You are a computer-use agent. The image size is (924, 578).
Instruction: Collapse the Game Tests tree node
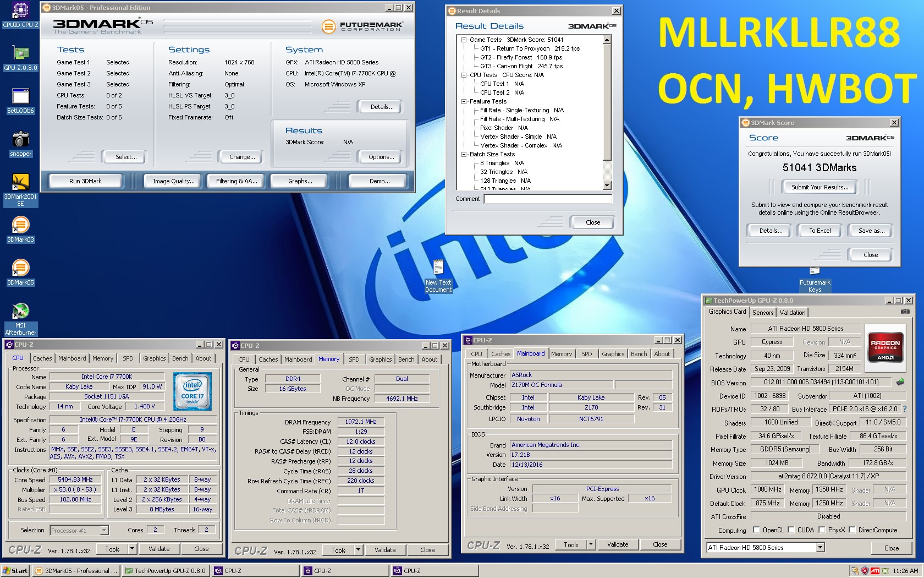464,40
